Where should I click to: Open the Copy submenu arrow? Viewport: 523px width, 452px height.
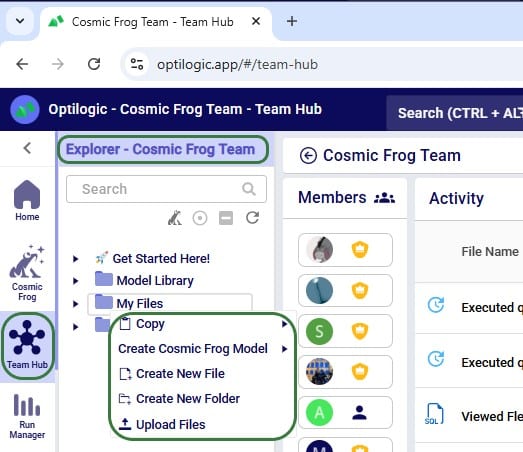pyautogui.click(x=285, y=324)
